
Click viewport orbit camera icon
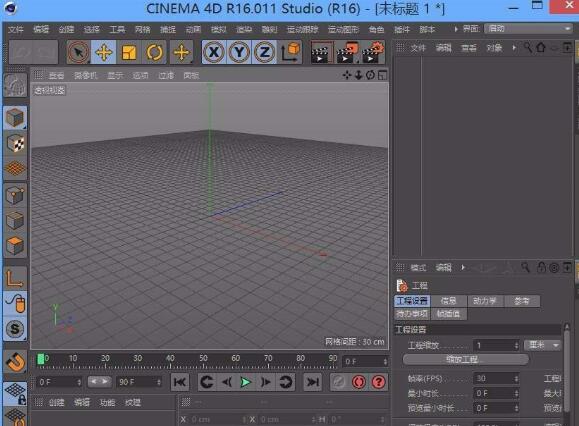click(370, 75)
